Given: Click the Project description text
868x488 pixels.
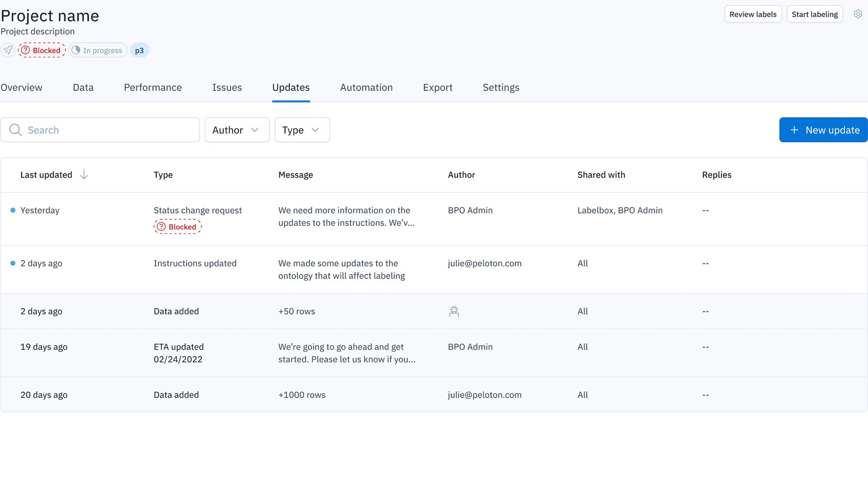Looking at the screenshot, I should (x=38, y=31).
